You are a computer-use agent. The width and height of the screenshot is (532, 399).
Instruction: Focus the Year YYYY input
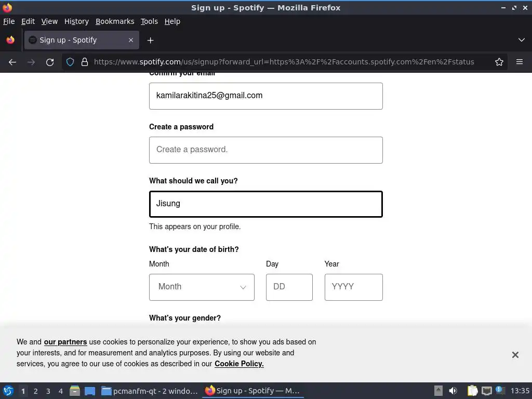coord(353,287)
